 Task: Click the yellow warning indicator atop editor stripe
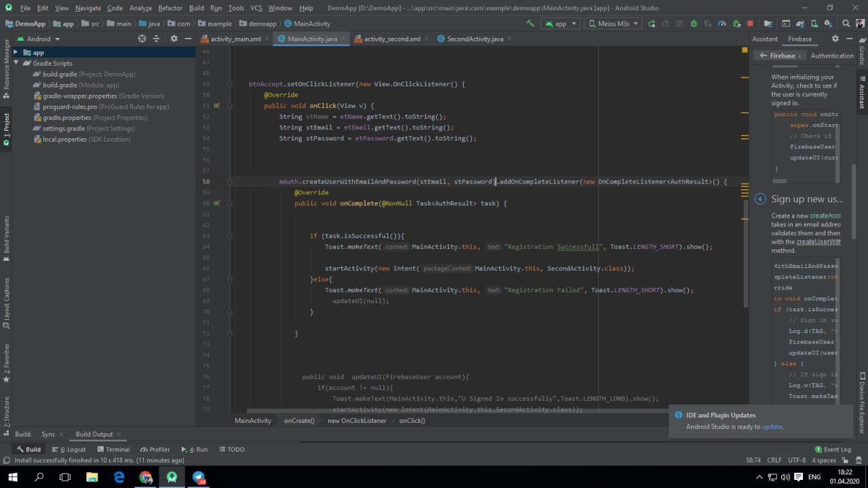tap(744, 52)
